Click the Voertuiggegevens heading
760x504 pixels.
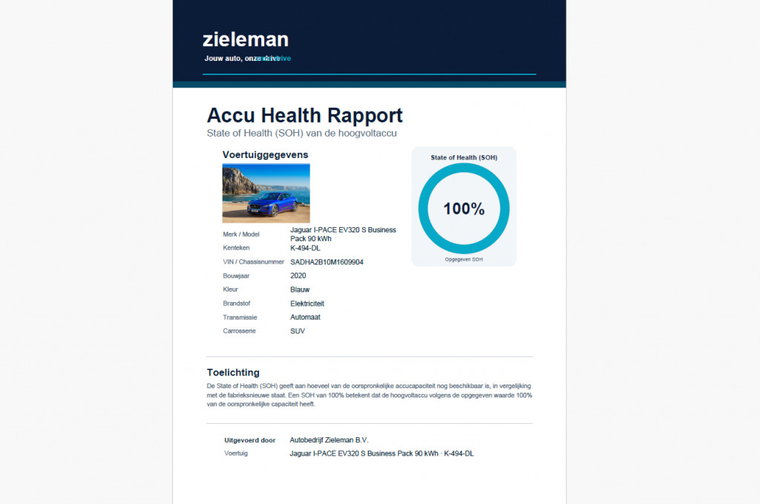[x=265, y=155]
